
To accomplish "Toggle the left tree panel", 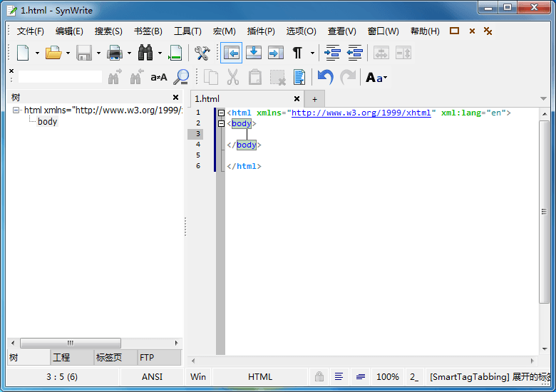I will pyautogui.click(x=231, y=53).
